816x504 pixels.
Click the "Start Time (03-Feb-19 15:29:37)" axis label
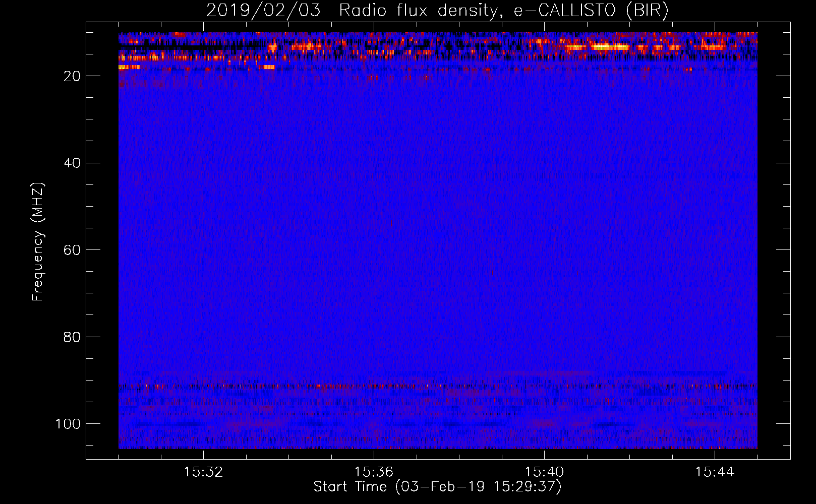pos(437,486)
